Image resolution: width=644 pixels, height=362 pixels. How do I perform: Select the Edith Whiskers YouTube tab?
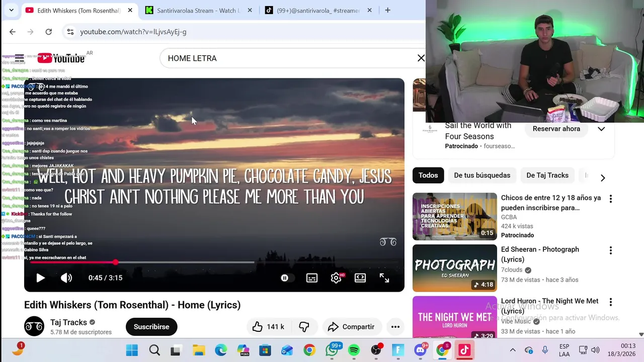point(79,10)
